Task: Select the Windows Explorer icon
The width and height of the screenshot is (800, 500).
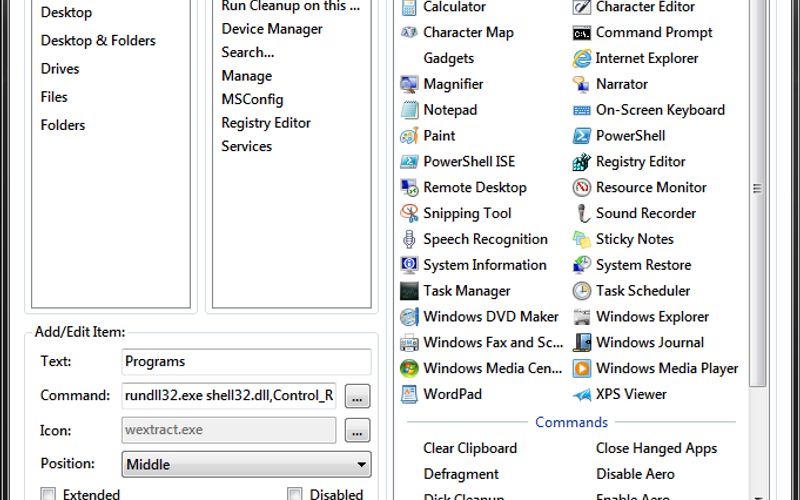Action: click(x=582, y=317)
